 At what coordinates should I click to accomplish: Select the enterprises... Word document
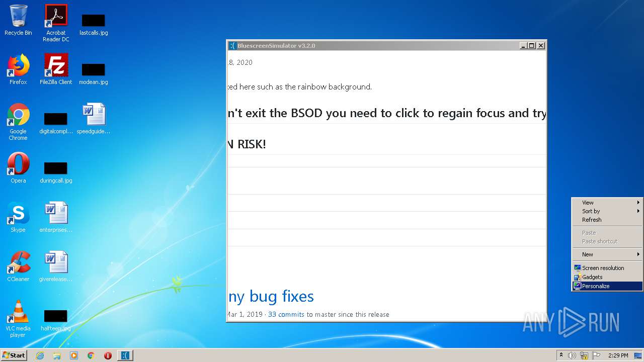click(x=56, y=217)
